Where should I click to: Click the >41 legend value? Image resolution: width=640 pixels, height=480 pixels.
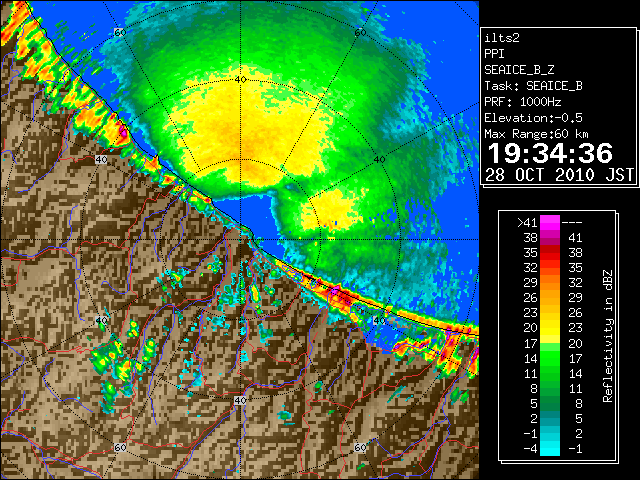point(527,223)
